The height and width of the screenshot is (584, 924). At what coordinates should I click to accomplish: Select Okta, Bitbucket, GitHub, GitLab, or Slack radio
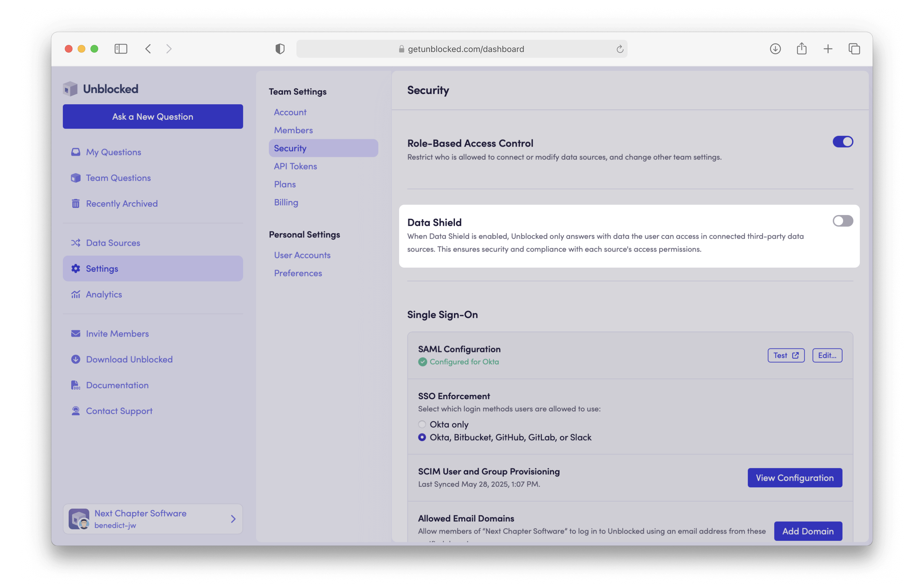point(422,437)
